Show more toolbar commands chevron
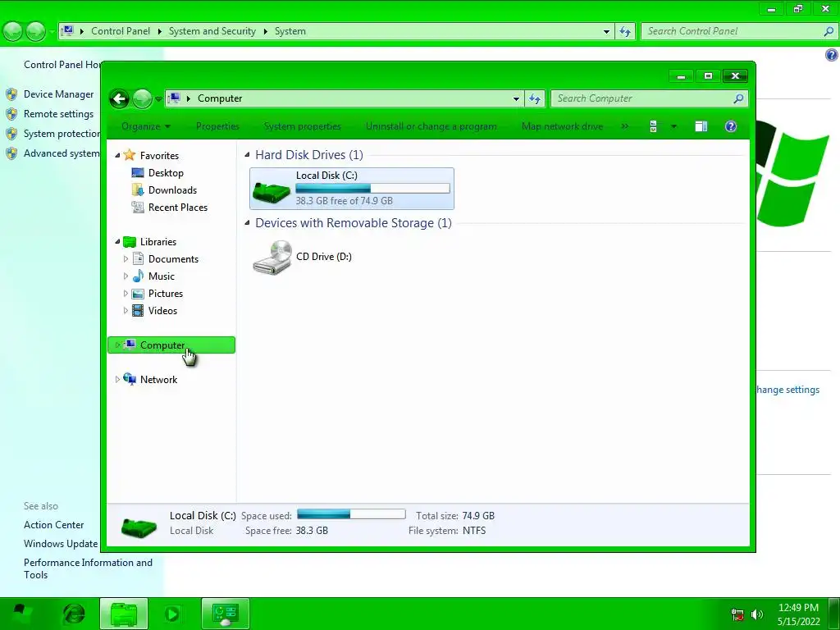The image size is (840, 630). (x=624, y=126)
